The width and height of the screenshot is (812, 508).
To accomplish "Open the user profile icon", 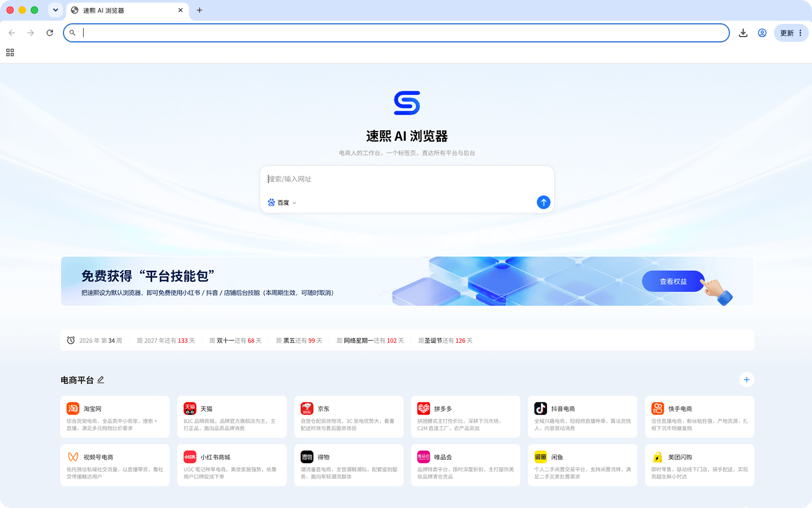I will tap(762, 33).
